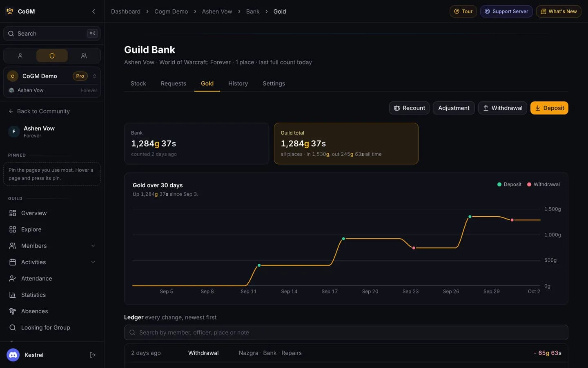
Task: Click the Back to Community arrow
Action: tap(11, 111)
